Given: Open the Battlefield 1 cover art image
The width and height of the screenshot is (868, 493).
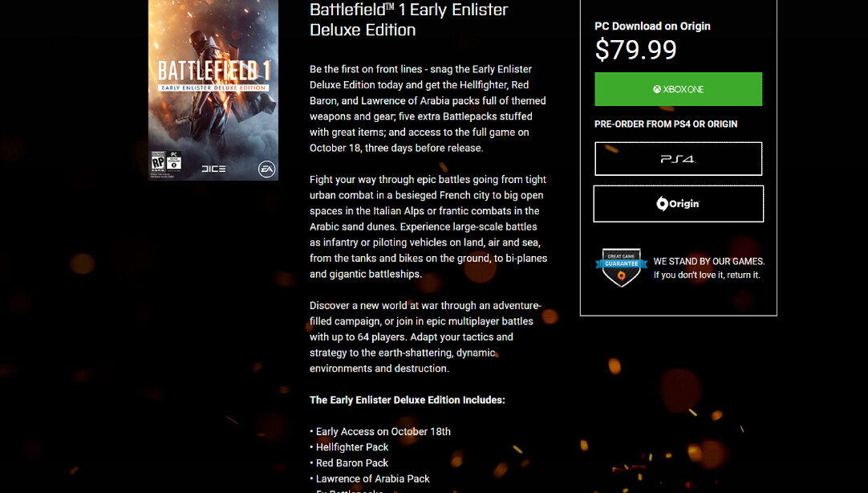Looking at the screenshot, I should point(213,89).
